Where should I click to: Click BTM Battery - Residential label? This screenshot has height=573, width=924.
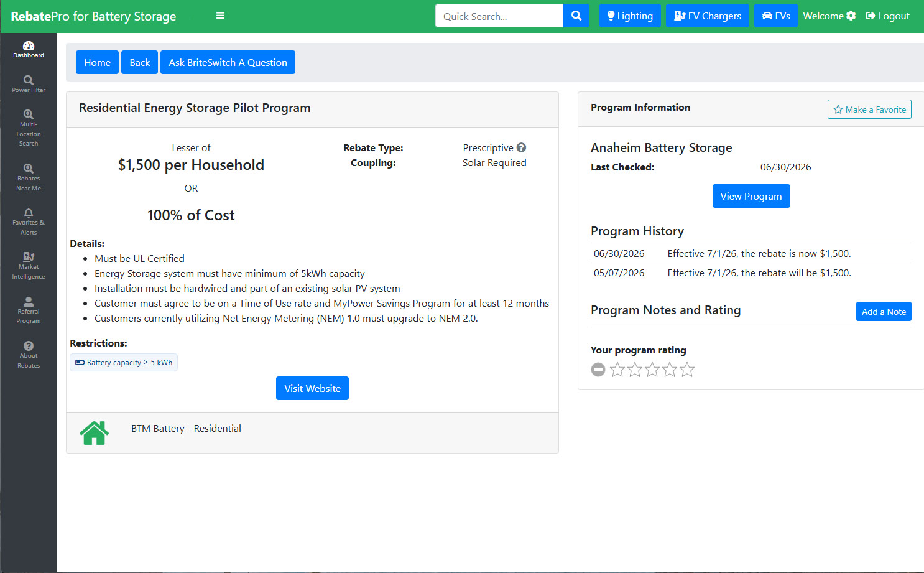tap(186, 428)
